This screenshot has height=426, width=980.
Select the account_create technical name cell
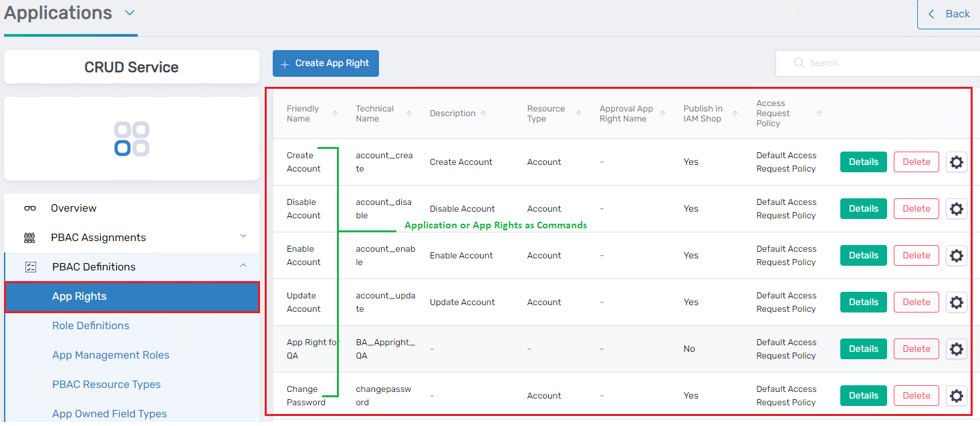click(x=384, y=162)
